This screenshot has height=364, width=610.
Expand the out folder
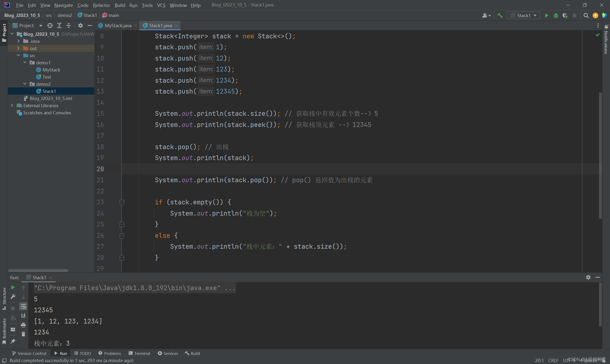(x=18, y=48)
